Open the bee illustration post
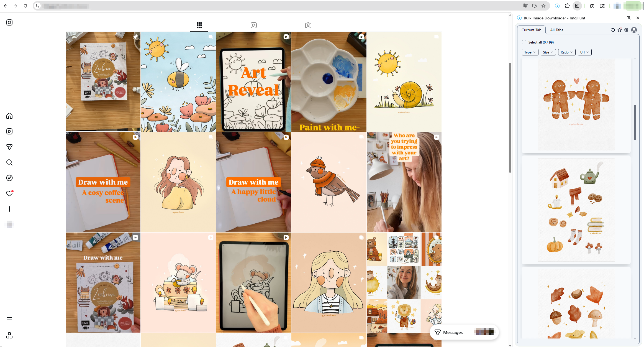 178,82
